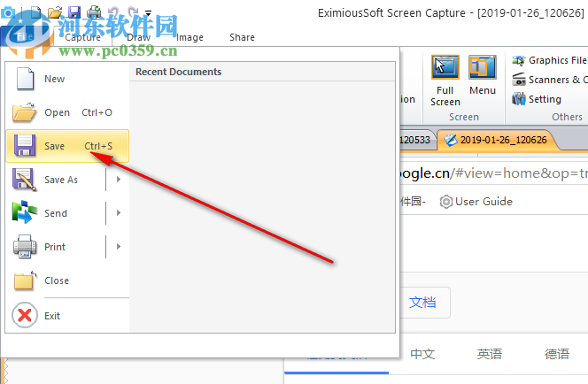588x384 pixels.
Task: Click the quick access open folder icon
Action: click(x=55, y=12)
